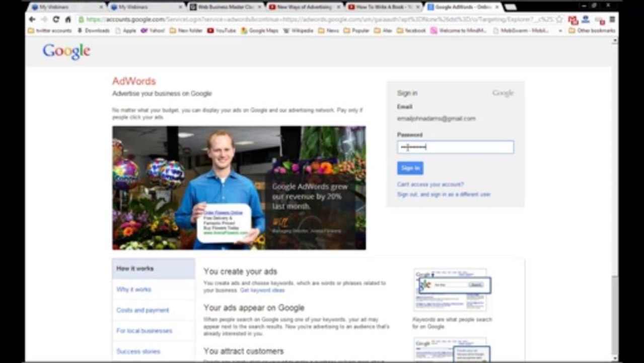Open the Google Maps bookmark

point(260,31)
